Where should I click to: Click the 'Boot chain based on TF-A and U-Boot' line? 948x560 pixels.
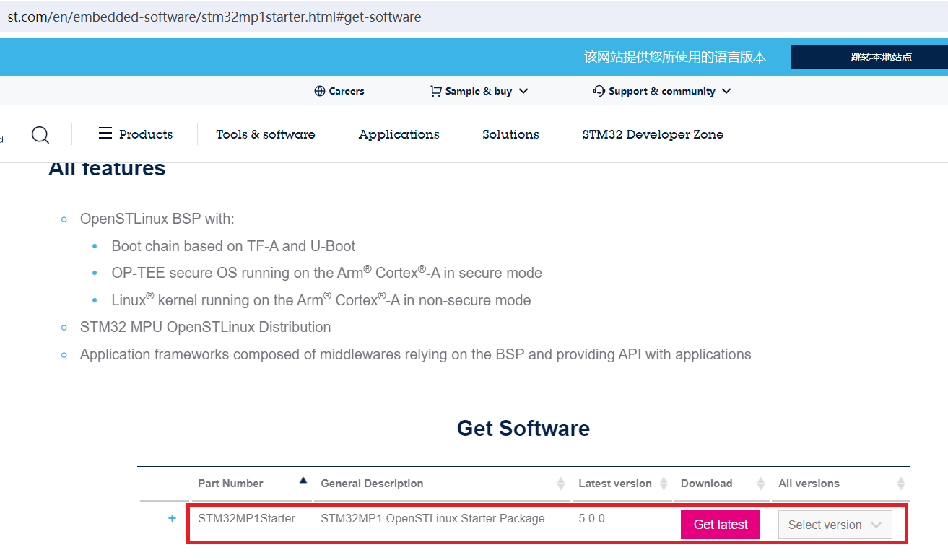tap(233, 246)
